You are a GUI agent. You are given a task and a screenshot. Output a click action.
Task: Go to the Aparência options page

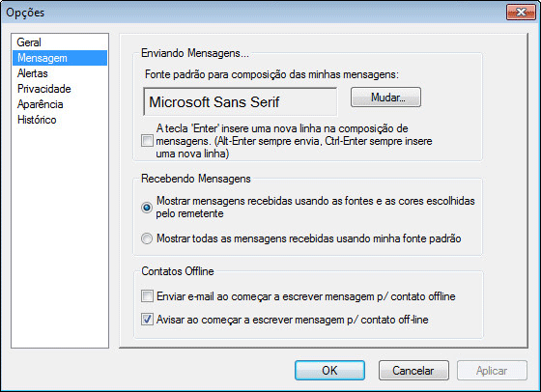point(40,104)
